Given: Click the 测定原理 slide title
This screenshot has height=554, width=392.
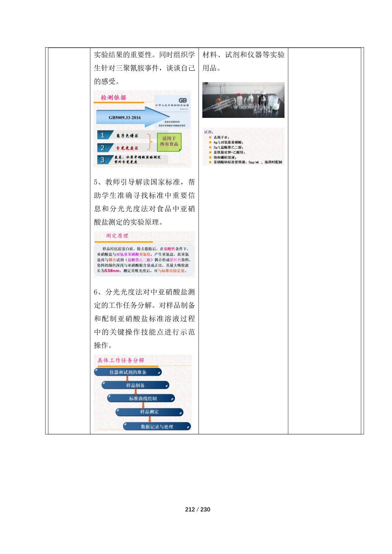Looking at the screenshot, I should 117,236.
